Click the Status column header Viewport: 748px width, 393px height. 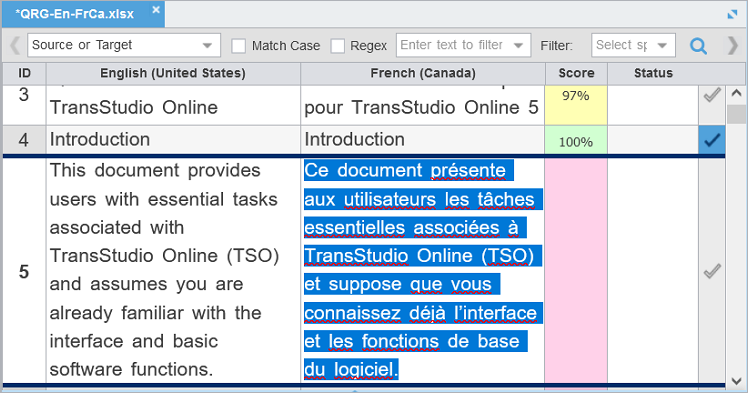click(x=653, y=73)
